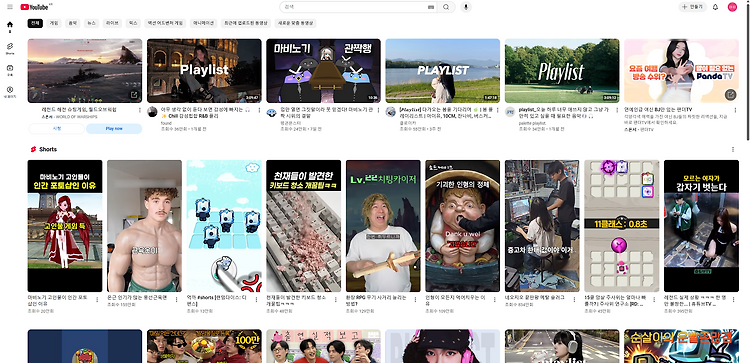Click the Play now button
Viewport: 750px width, 363px height.
click(114, 129)
